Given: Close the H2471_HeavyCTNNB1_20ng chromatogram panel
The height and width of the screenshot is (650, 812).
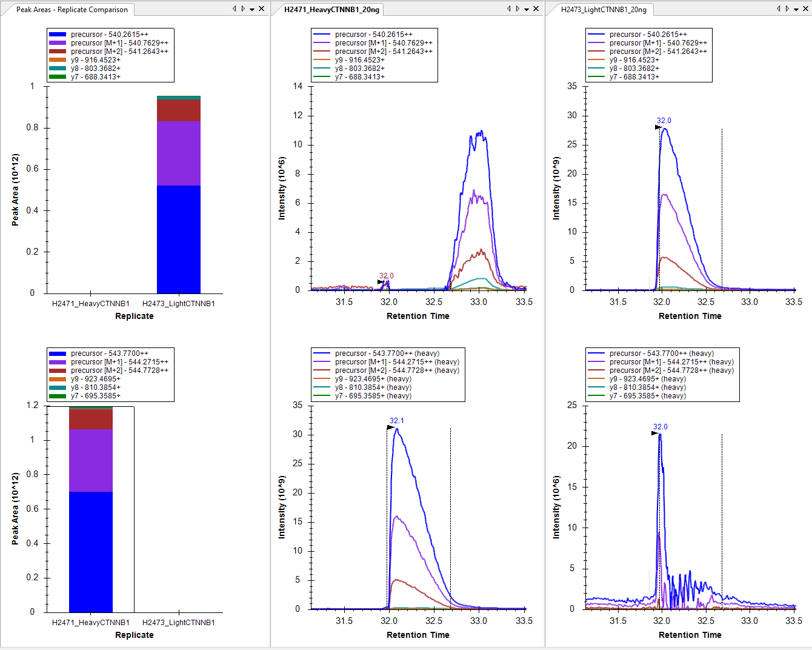Looking at the screenshot, I should coord(536,8).
